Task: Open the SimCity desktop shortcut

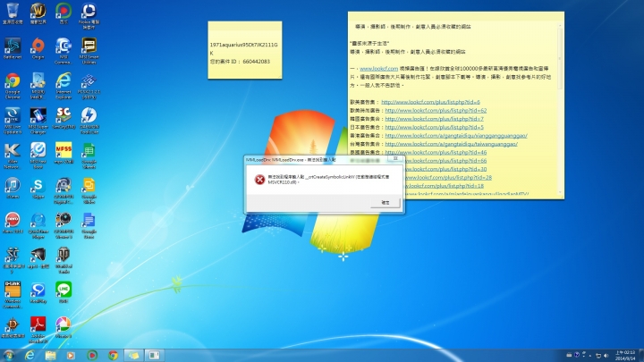Action: pos(64,119)
